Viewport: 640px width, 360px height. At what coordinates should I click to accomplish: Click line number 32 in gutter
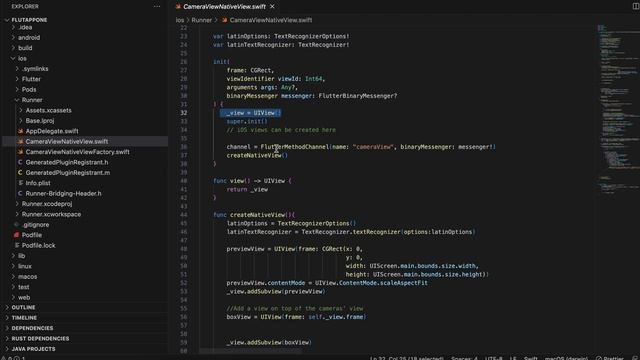tap(184, 113)
